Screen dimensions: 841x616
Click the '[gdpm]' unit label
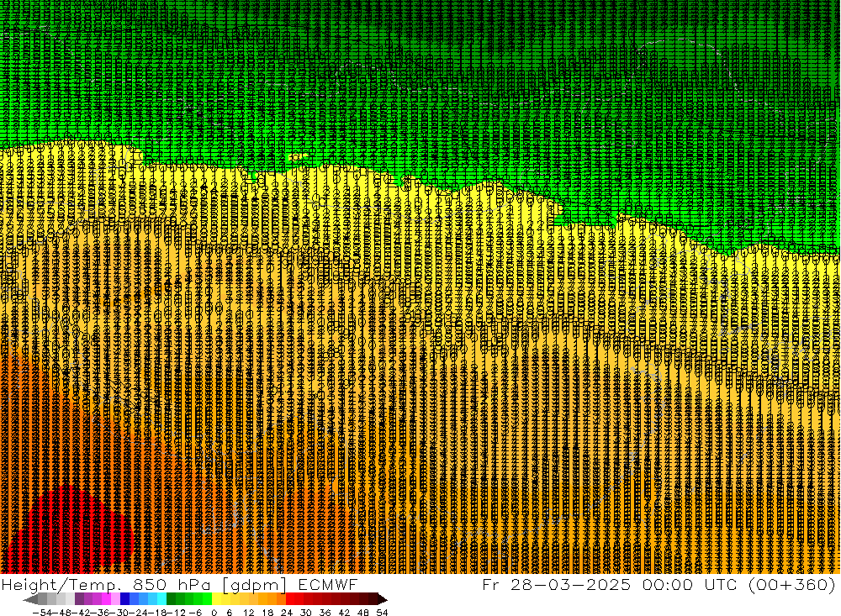[x=255, y=586]
